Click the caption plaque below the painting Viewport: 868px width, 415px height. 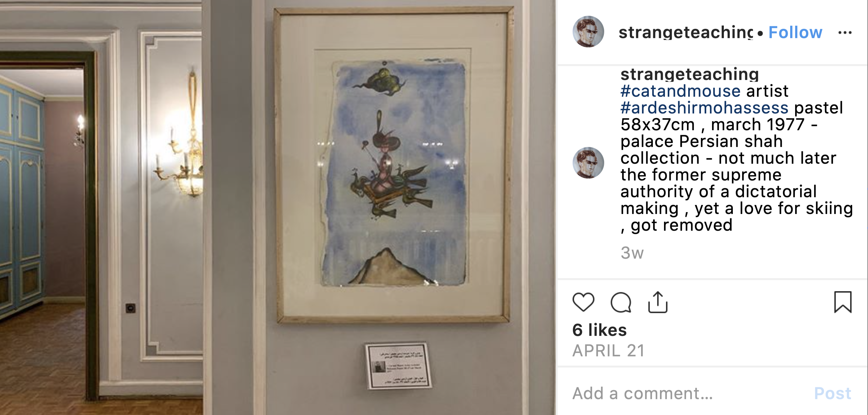(398, 366)
